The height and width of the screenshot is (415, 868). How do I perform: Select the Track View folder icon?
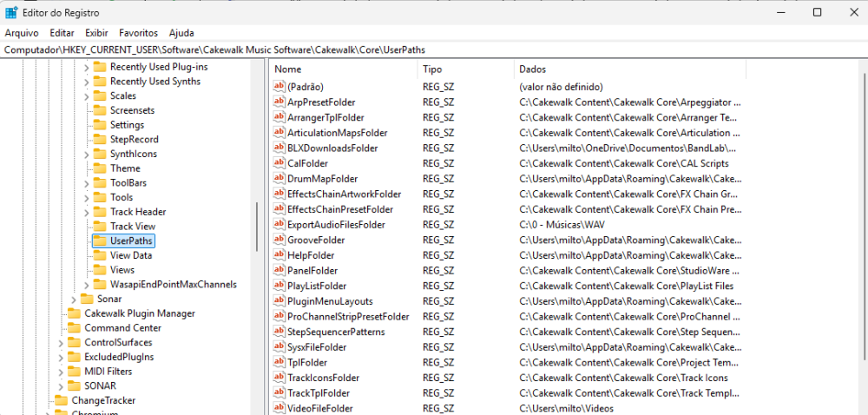coord(100,227)
